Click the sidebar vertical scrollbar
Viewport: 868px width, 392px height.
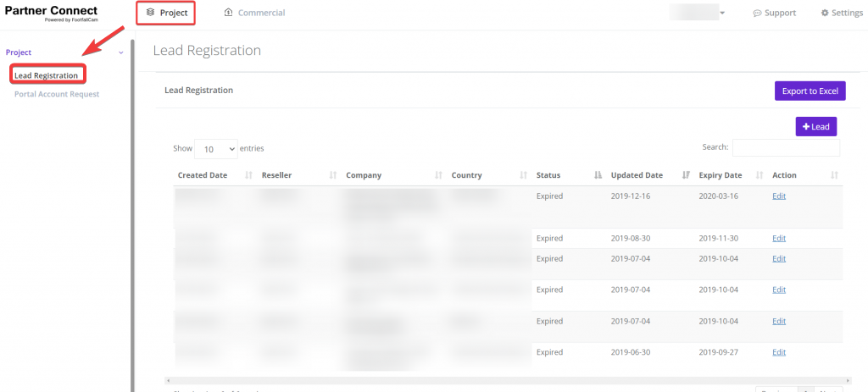point(132,212)
